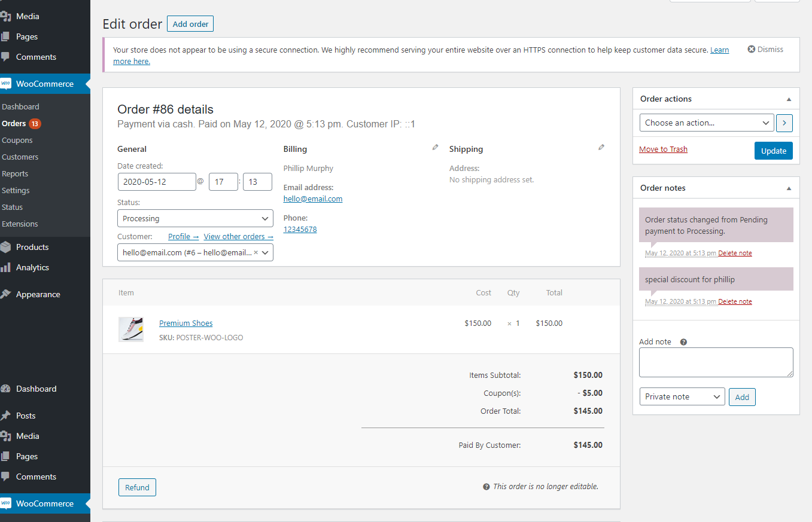Click the Premium Shoes product thumbnail
The width and height of the screenshot is (812, 522).
point(131,329)
